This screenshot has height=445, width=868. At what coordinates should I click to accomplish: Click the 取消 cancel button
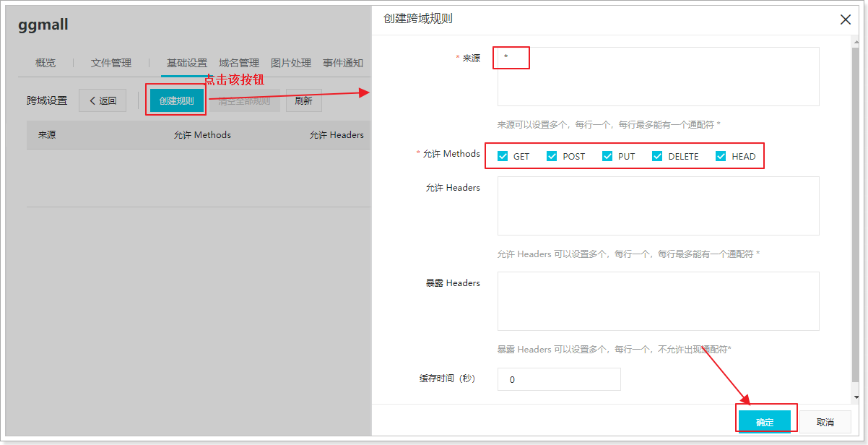[825, 422]
